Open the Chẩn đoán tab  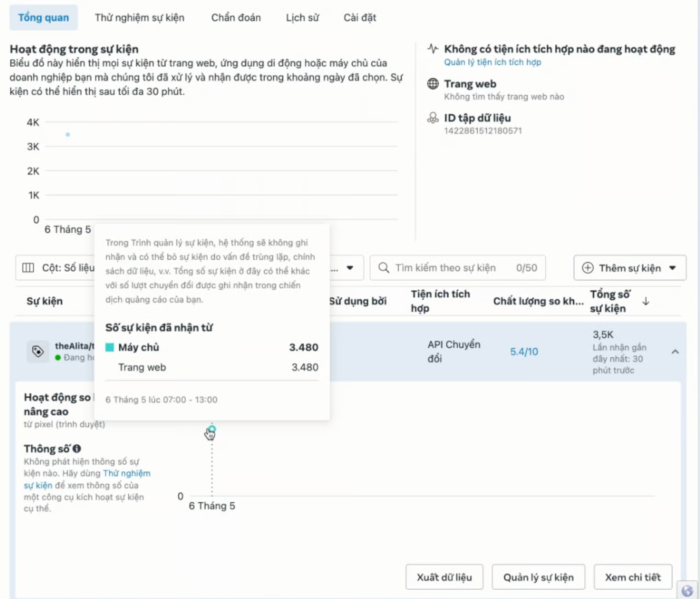236,17
